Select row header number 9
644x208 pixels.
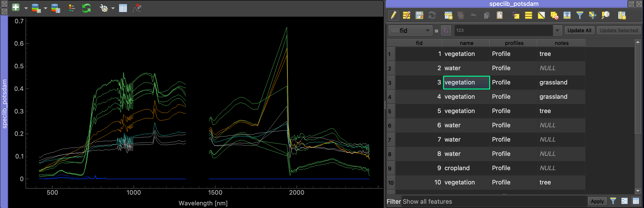tap(391, 168)
